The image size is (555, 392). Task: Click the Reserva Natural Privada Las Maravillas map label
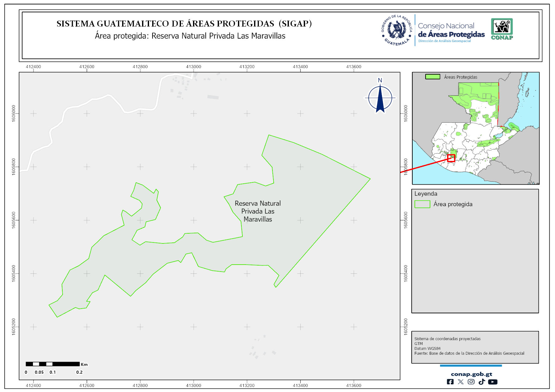(x=258, y=211)
